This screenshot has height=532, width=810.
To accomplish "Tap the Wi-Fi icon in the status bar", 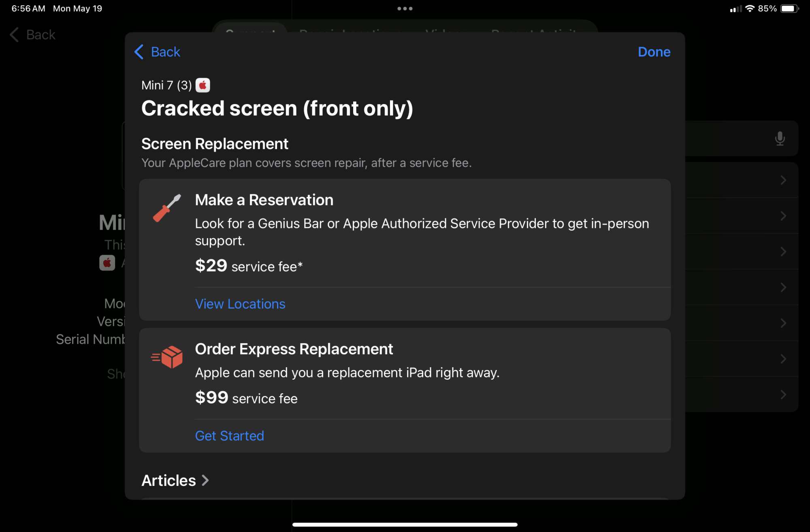I will pos(750,9).
